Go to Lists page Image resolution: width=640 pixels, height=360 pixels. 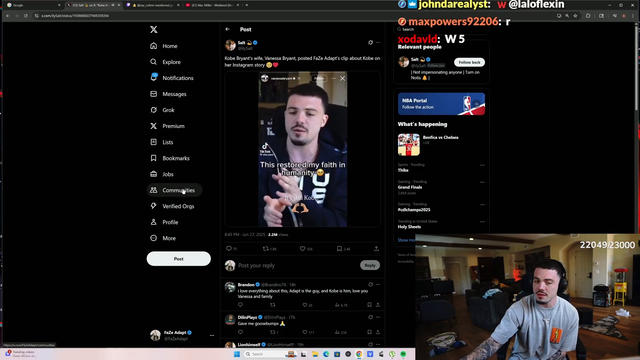162,142
